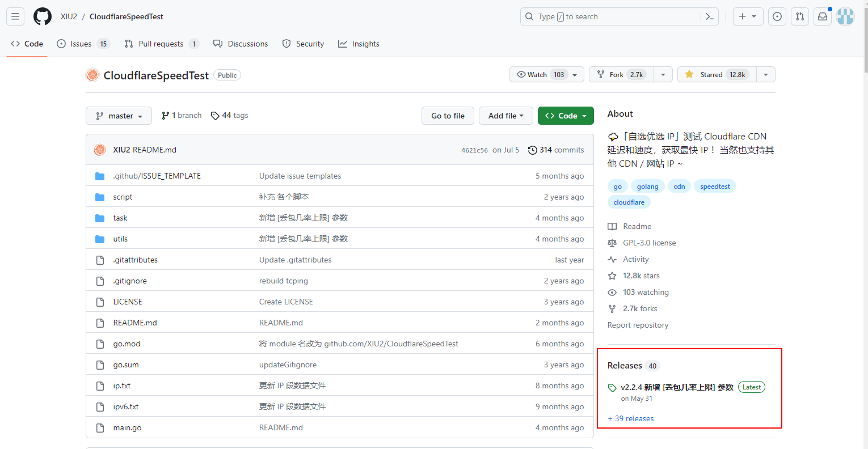Expand the star lists dropdown arrow
The image size is (868, 449).
click(x=766, y=74)
